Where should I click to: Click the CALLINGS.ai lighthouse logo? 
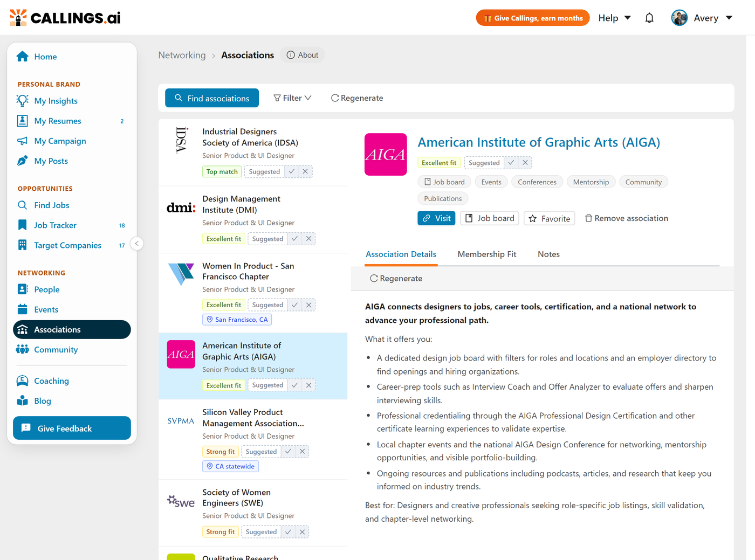65,18
